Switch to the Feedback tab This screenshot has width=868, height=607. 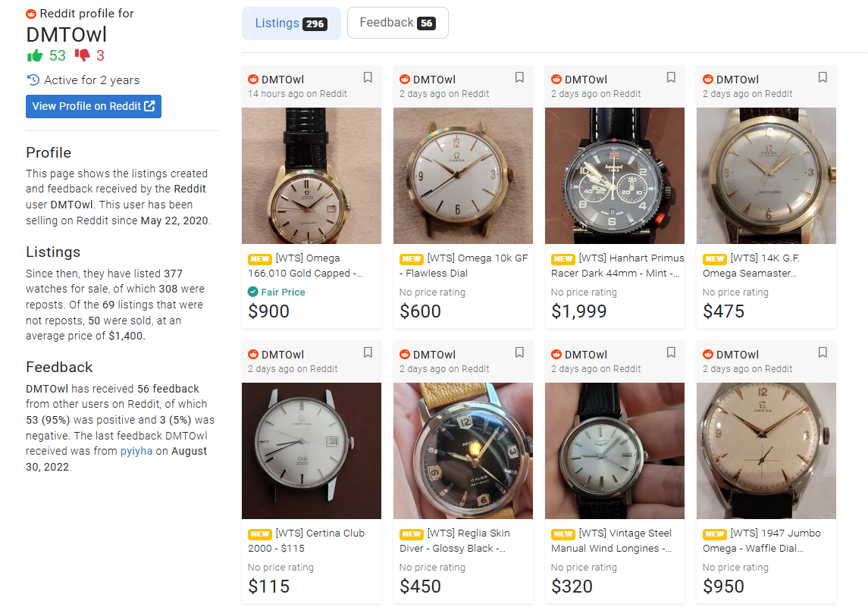click(397, 23)
